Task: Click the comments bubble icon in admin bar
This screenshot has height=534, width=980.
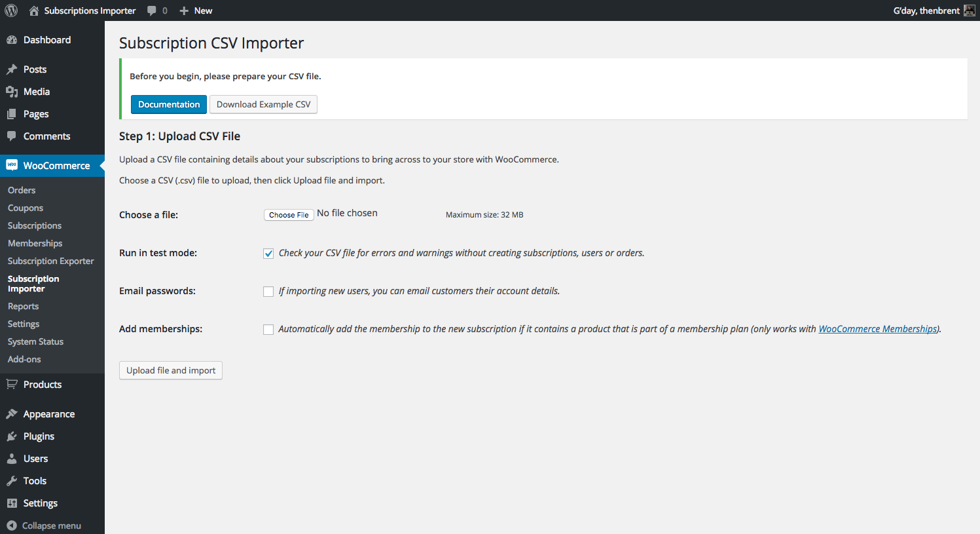Action: click(152, 10)
